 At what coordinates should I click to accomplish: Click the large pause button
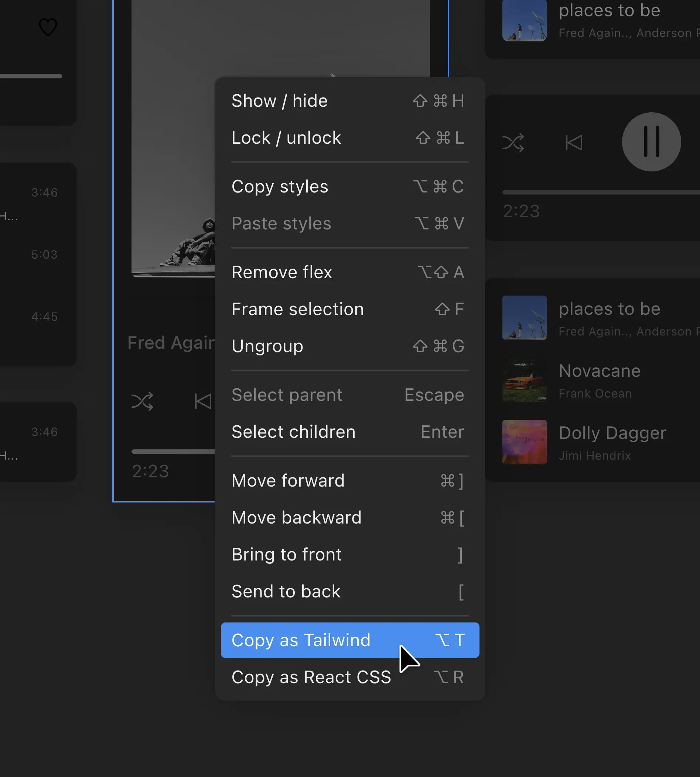[x=651, y=142]
